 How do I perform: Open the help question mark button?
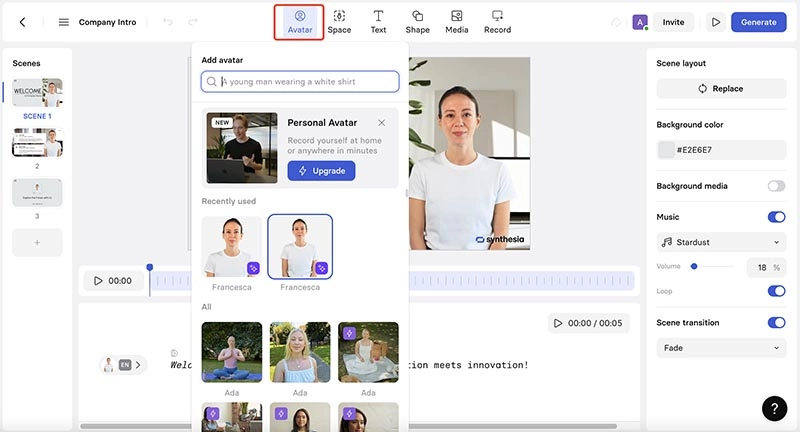pyautogui.click(x=774, y=408)
